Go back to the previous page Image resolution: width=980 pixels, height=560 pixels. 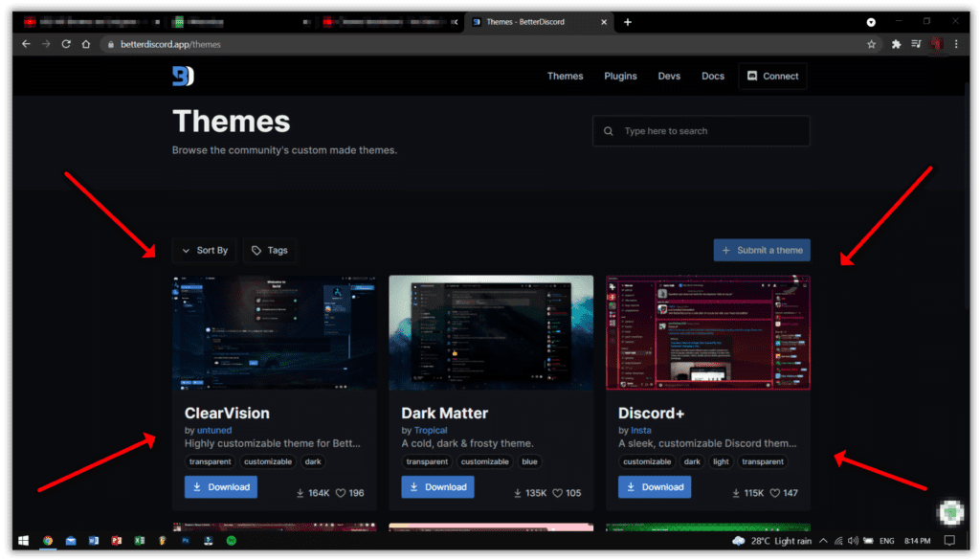pos(26,44)
